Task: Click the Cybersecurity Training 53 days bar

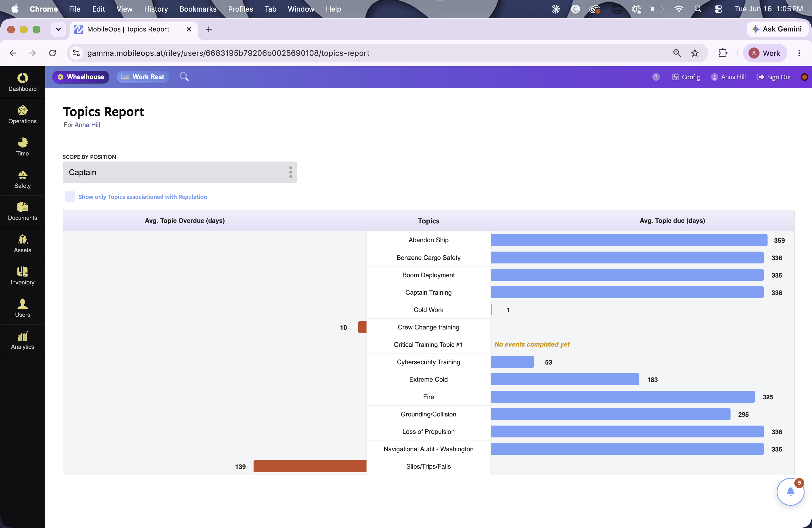Action: point(512,362)
